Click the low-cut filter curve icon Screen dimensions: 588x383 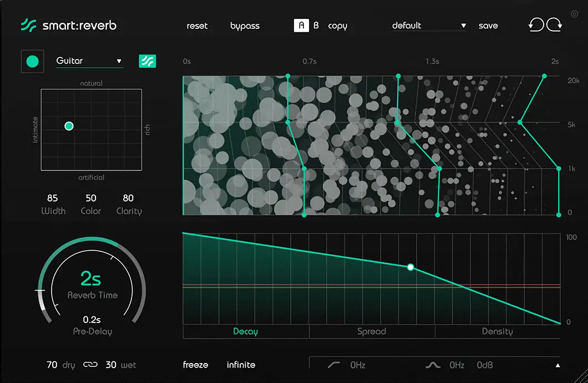[334, 365]
